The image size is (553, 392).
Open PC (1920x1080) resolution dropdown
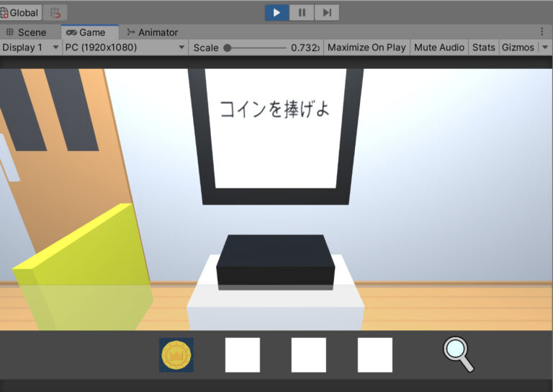click(x=125, y=47)
